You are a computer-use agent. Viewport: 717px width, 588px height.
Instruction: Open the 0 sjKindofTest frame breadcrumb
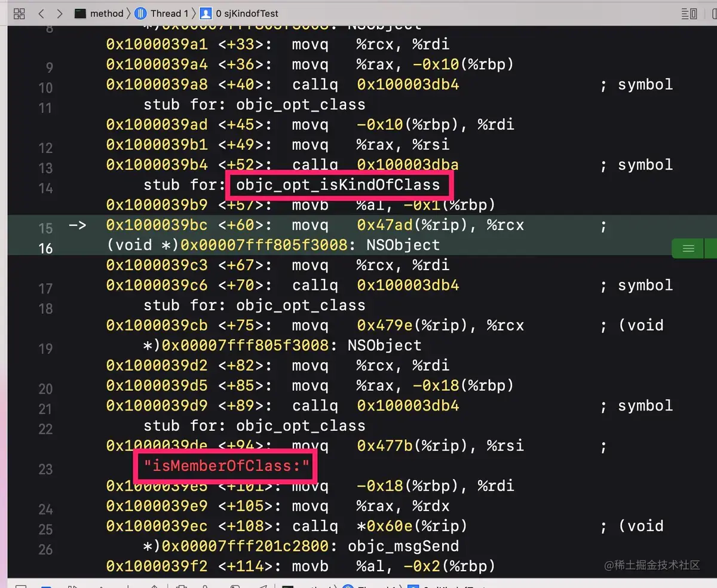click(247, 13)
